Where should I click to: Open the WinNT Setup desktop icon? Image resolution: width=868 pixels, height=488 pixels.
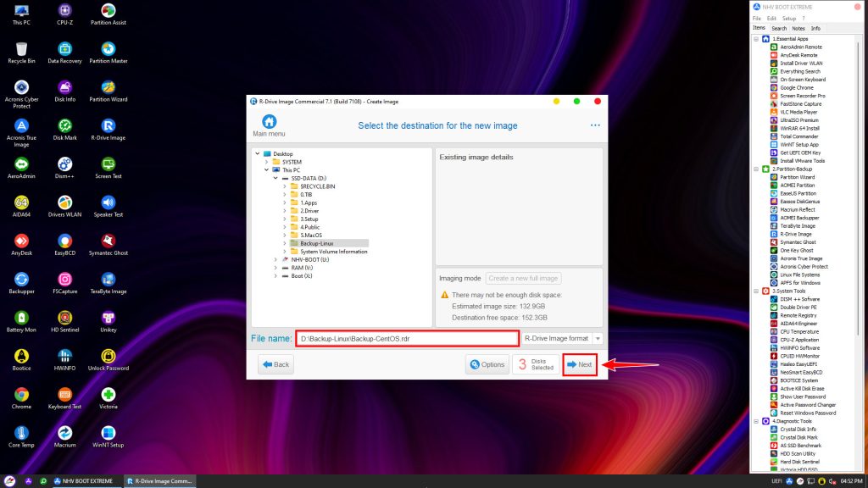click(108, 436)
